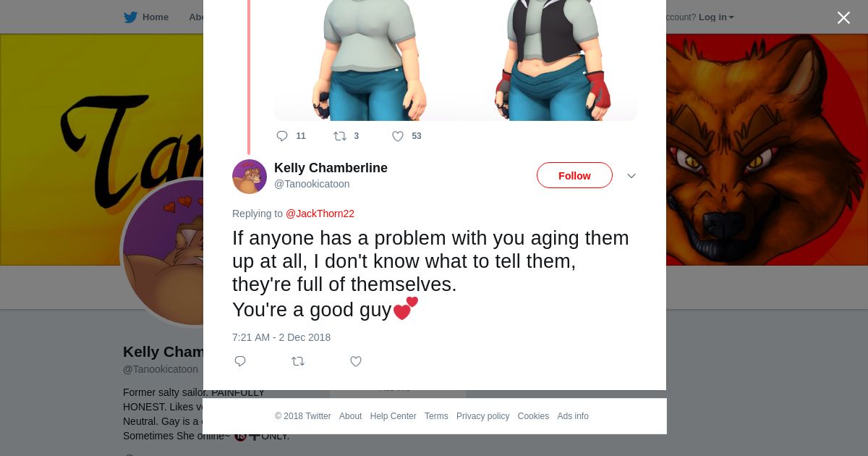Close the tweet overlay with X

click(x=843, y=17)
